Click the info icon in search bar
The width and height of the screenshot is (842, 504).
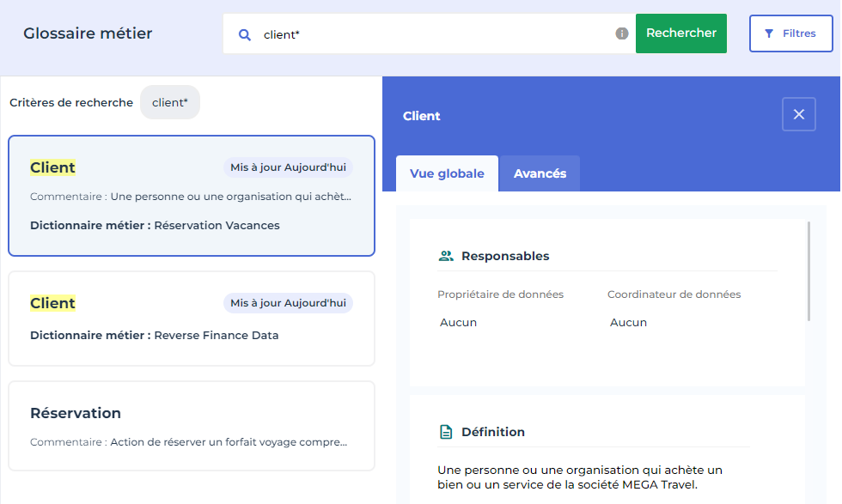pyautogui.click(x=622, y=33)
